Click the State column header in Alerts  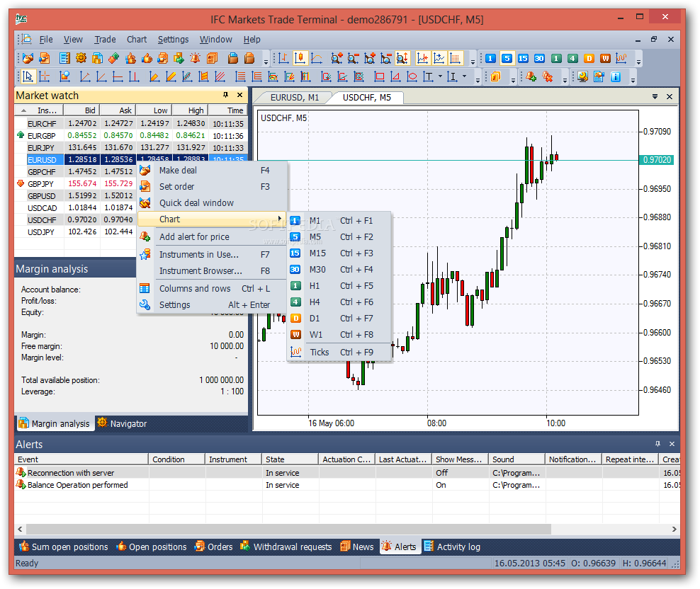pyautogui.click(x=290, y=459)
